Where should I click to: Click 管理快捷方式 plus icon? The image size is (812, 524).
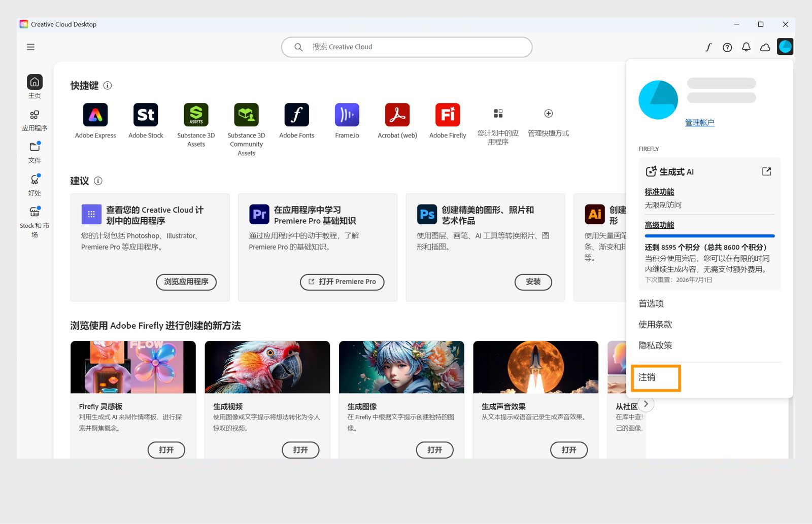coord(549,113)
